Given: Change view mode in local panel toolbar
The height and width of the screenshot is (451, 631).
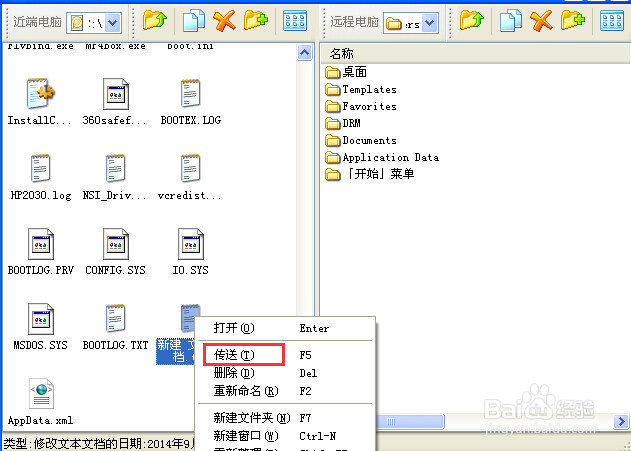Looking at the screenshot, I should pyautogui.click(x=295, y=21).
